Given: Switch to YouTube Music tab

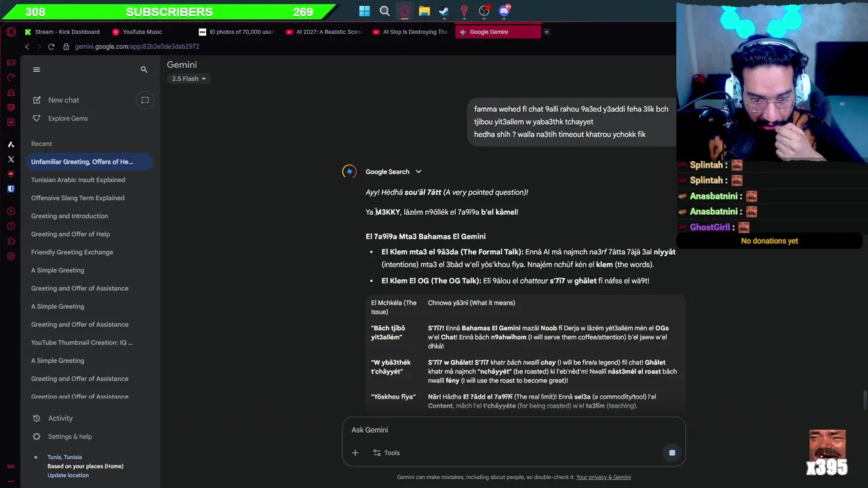Looking at the screenshot, I should [x=137, y=32].
